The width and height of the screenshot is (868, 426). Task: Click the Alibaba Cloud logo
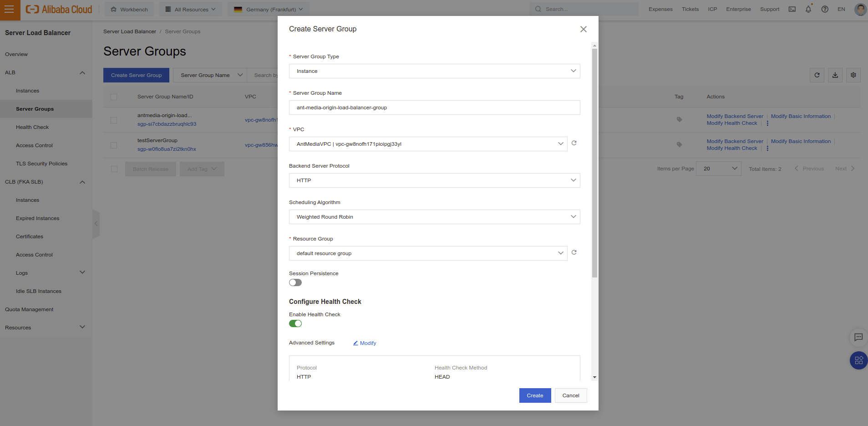59,10
